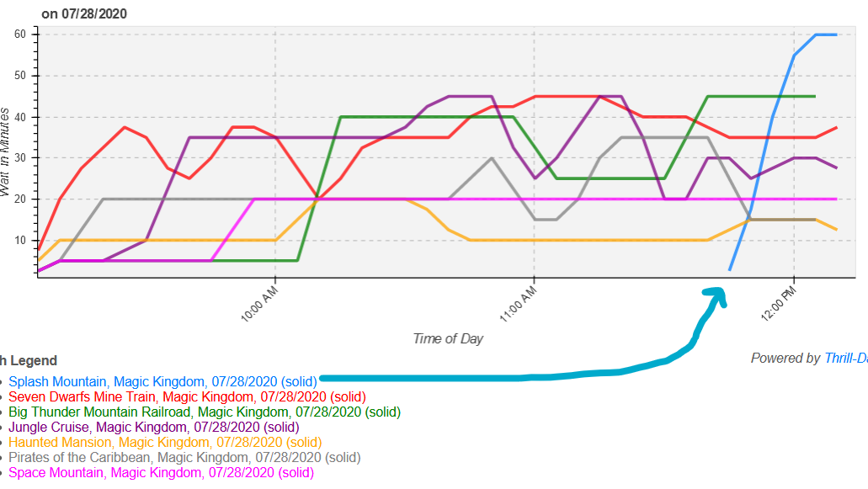Viewport: 868px width, 489px height.
Task: Select the Haunted Mansion legend entry
Action: 165,442
